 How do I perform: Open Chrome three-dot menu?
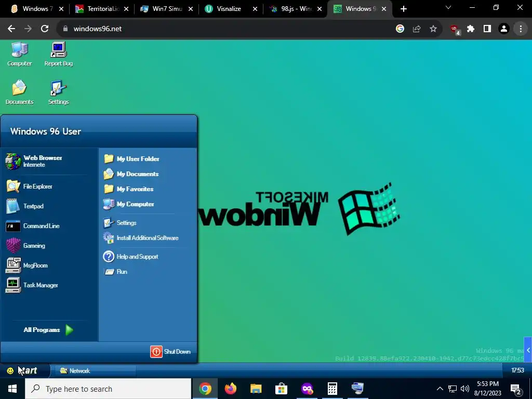pyautogui.click(x=521, y=29)
